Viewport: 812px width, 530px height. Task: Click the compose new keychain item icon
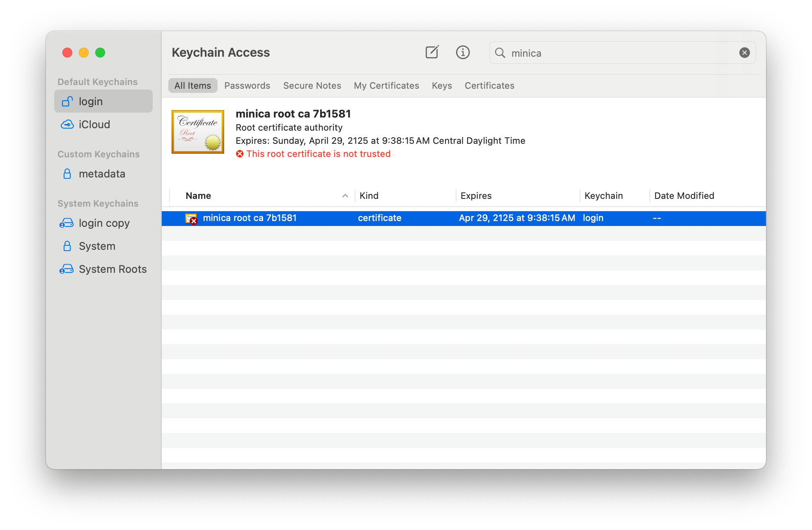pyautogui.click(x=432, y=53)
